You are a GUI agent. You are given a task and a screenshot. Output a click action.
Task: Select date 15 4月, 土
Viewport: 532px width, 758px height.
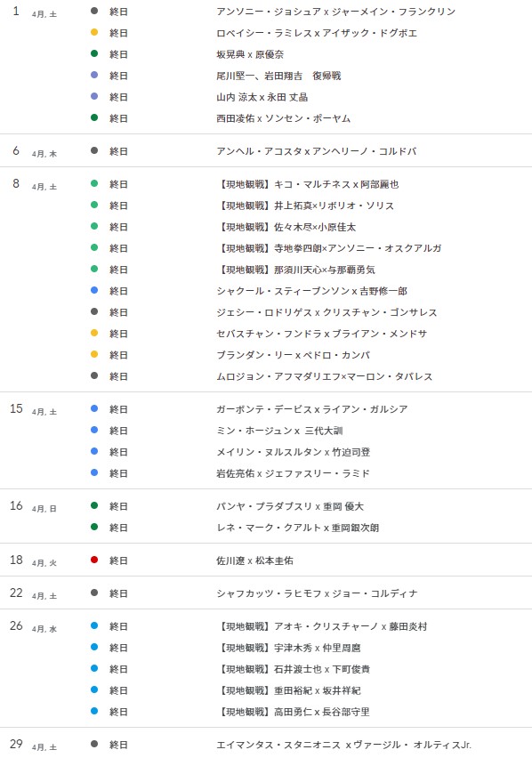(x=33, y=409)
